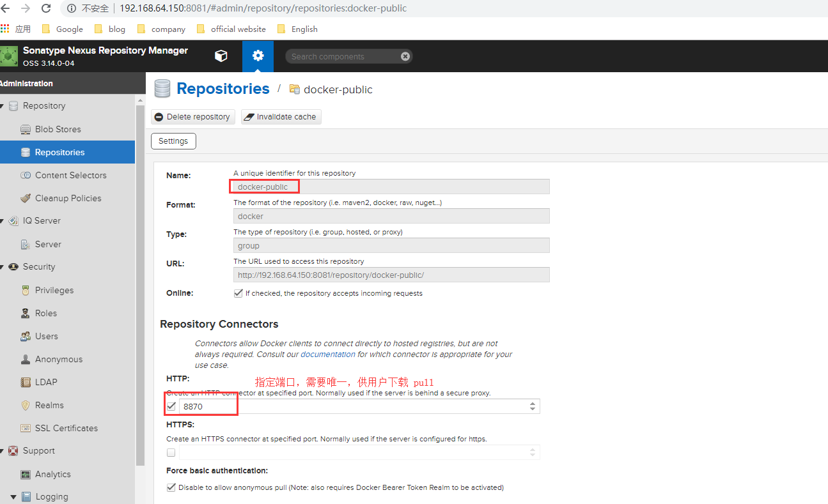Collapse the Logging tree node
Viewport: 828px width, 504px height.
pyautogui.click(x=13, y=496)
